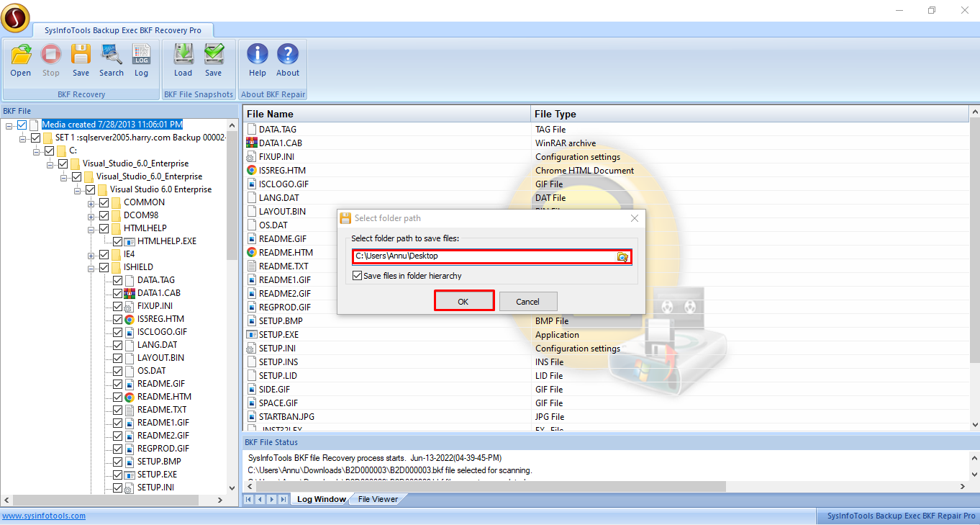Cancel the Select folder path dialog
This screenshot has width=980, height=525.
[x=528, y=302]
